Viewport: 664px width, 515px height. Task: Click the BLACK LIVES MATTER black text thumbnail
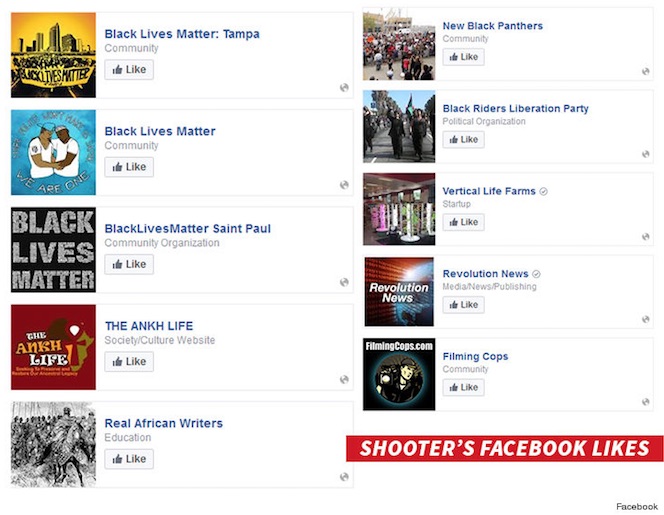[x=53, y=250]
